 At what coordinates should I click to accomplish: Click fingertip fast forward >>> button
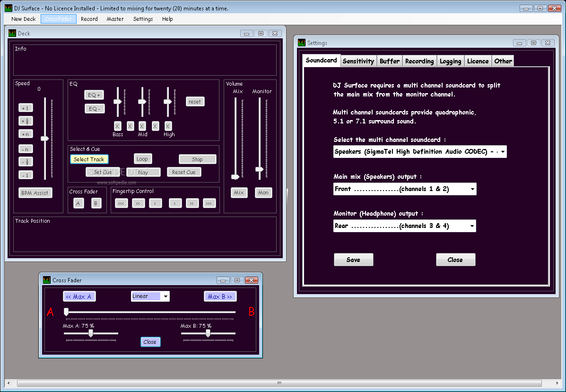click(209, 203)
